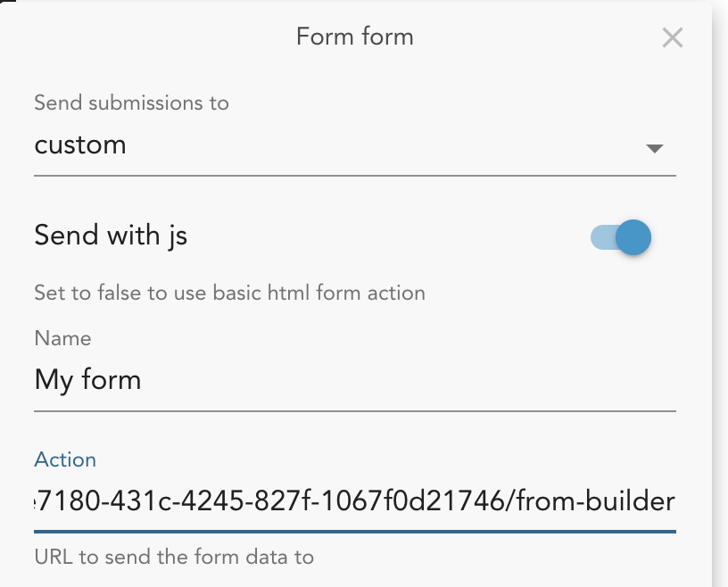The height and width of the screenshot is (587, 728).
Task: Close the Form form dialog
Action: point(672,37)
